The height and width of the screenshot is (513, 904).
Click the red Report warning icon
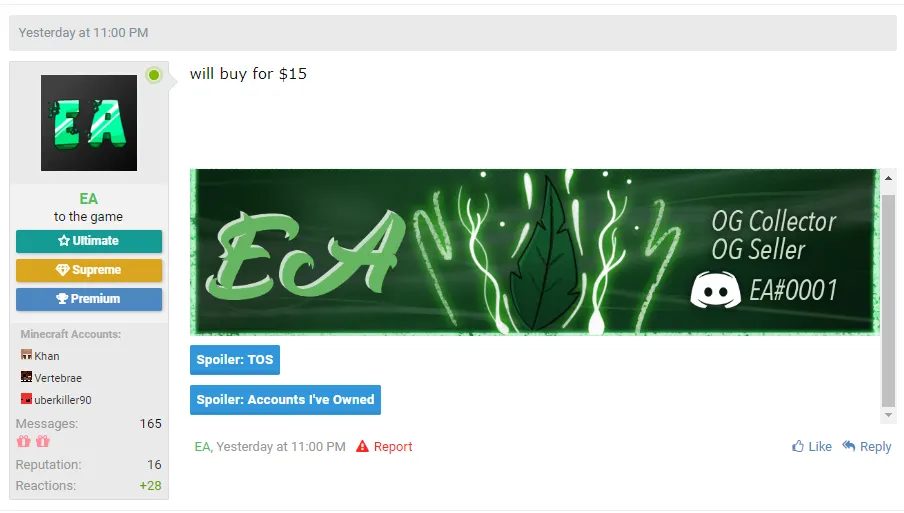[x=362, y=446]
